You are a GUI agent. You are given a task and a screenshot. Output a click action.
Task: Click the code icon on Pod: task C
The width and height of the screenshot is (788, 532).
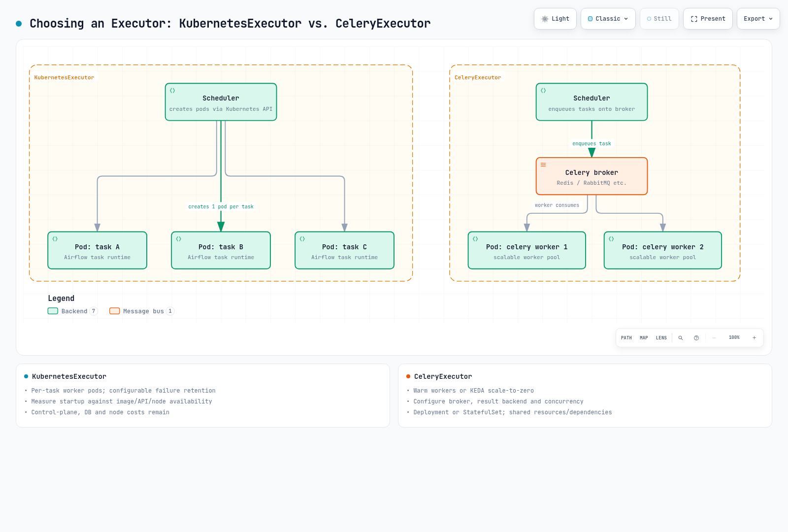(x=302, y=239)
